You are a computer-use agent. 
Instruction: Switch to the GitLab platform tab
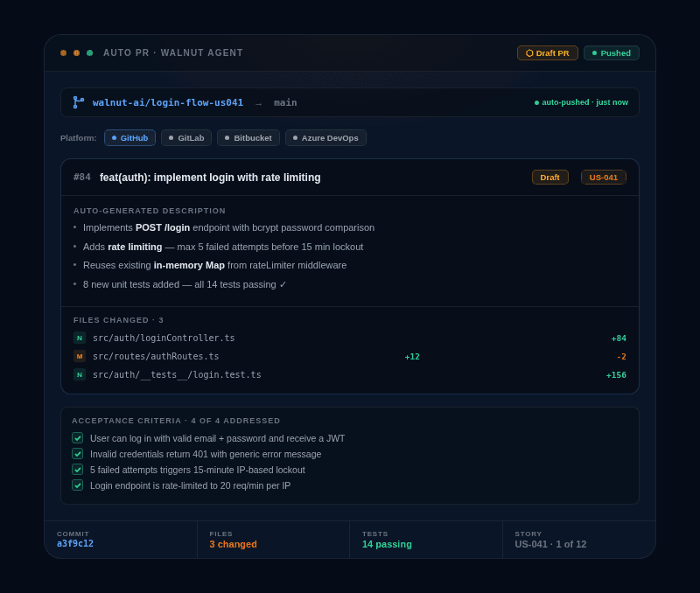pos(185,137)
